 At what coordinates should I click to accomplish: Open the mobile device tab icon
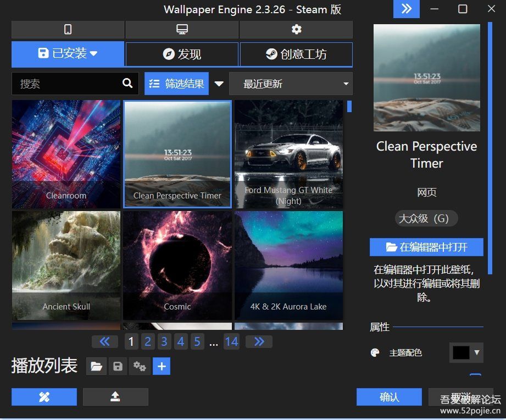[x=68, y=29]
